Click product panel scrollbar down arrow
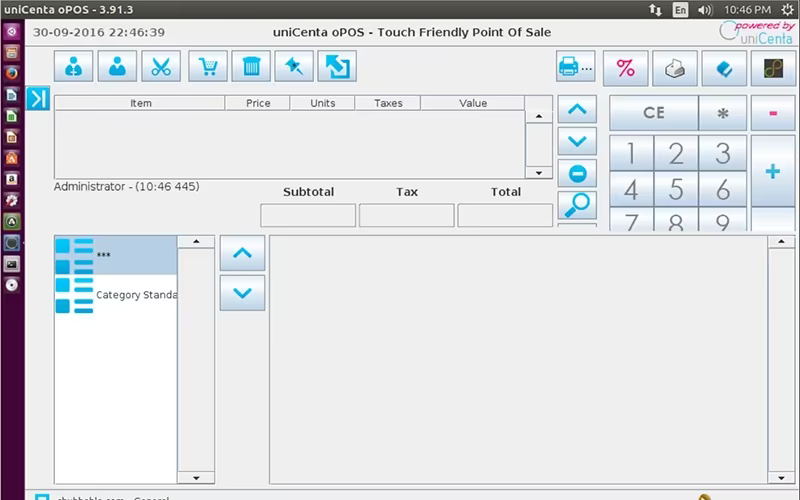This screenshot has width=800, height=500. 781,478
